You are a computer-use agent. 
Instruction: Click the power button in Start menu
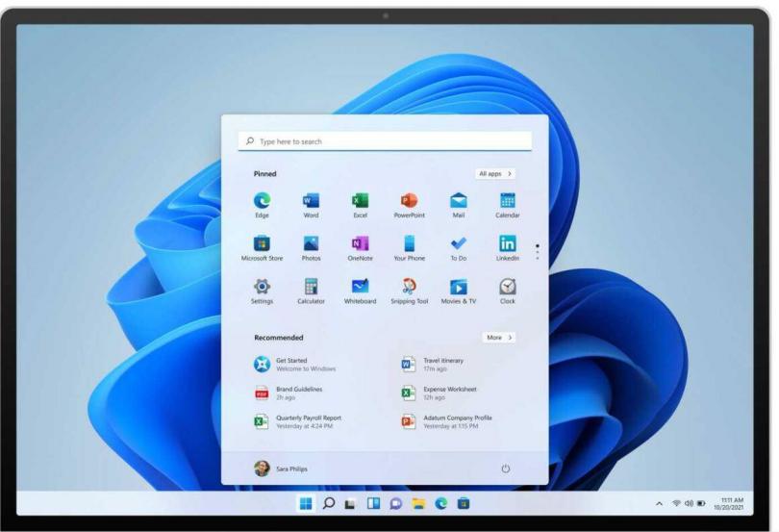[x=505, y=469]
